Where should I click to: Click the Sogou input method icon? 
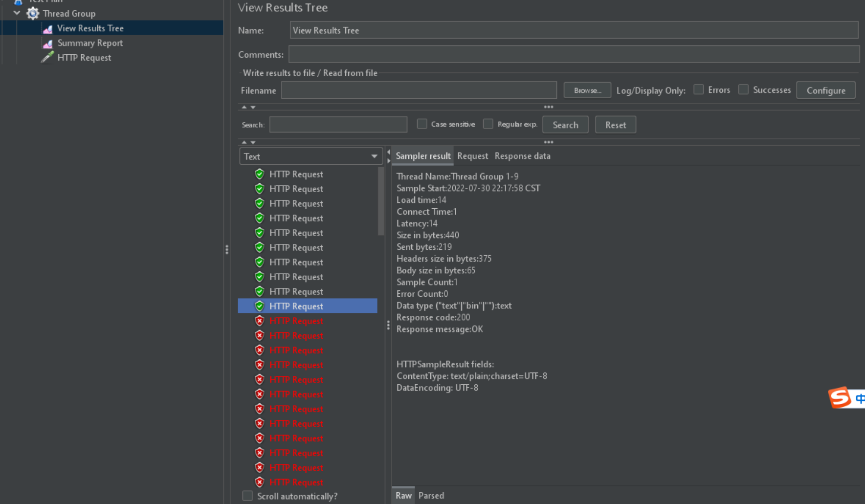(840, 397)
